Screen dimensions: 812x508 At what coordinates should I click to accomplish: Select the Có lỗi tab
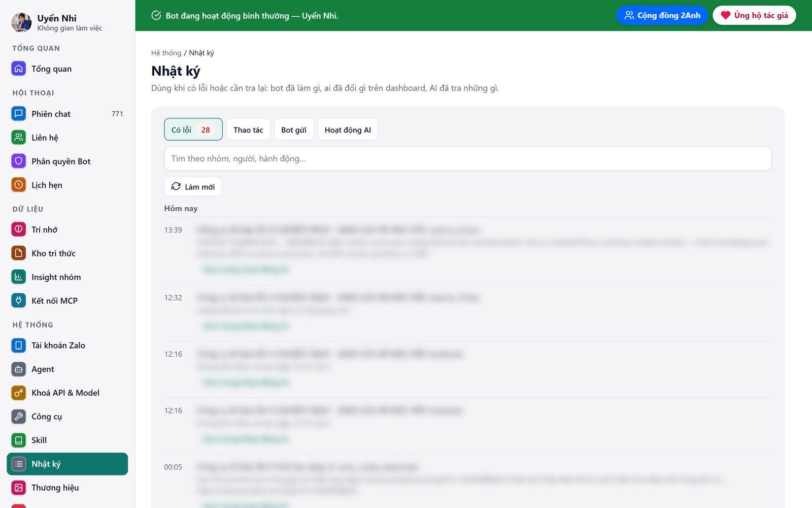pos(193,130)
